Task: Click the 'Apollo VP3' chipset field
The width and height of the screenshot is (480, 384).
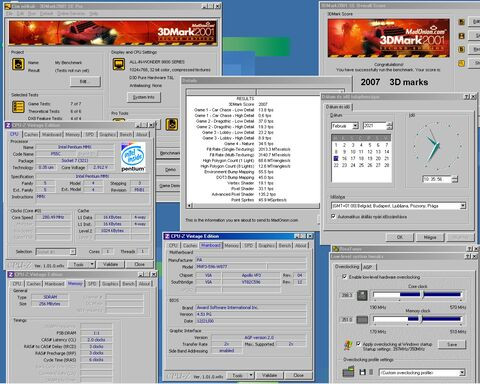Action: tap(251, 275)
